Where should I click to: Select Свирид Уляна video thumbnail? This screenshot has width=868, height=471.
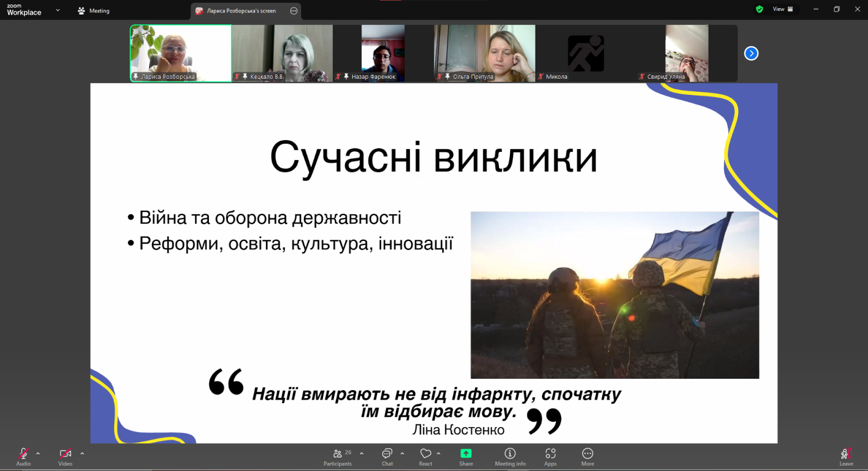coord(687,53)
